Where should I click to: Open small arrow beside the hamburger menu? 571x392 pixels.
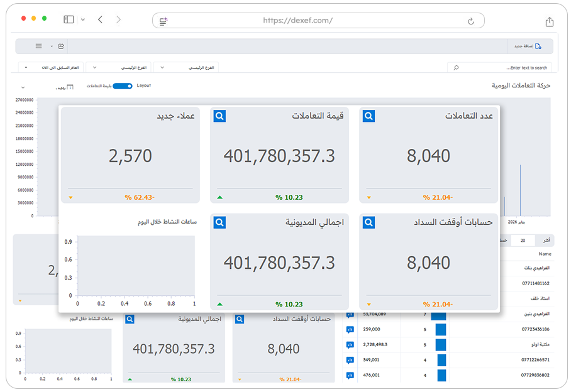point(52,46)
